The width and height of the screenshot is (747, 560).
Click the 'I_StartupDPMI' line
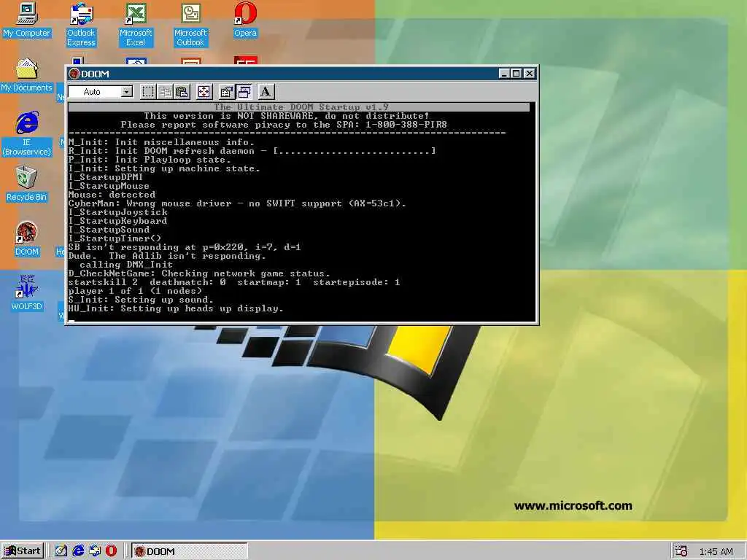(x=105, y=177)
